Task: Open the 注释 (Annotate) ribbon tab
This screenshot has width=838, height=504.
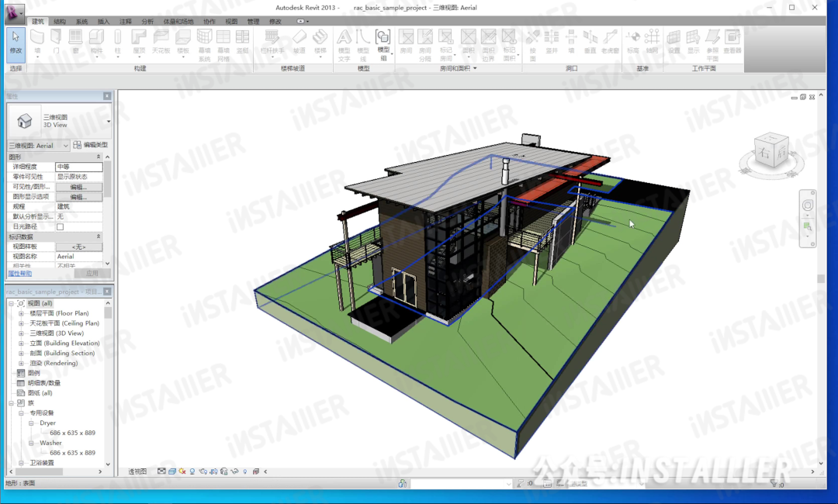Action: [126, 22]
